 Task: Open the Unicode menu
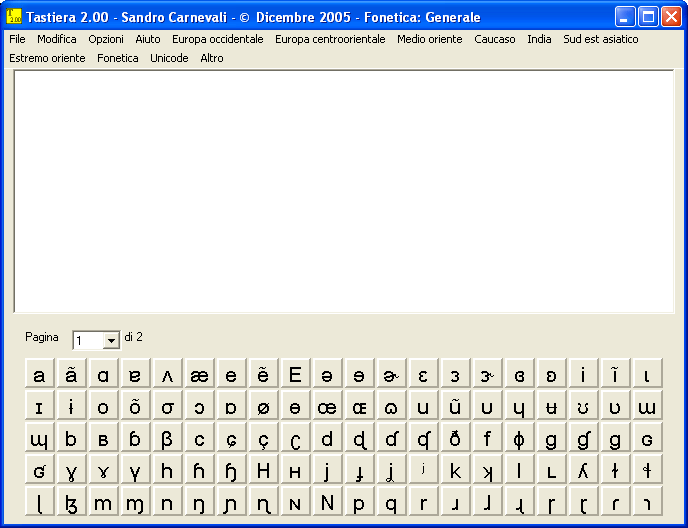tap(169, 58)
